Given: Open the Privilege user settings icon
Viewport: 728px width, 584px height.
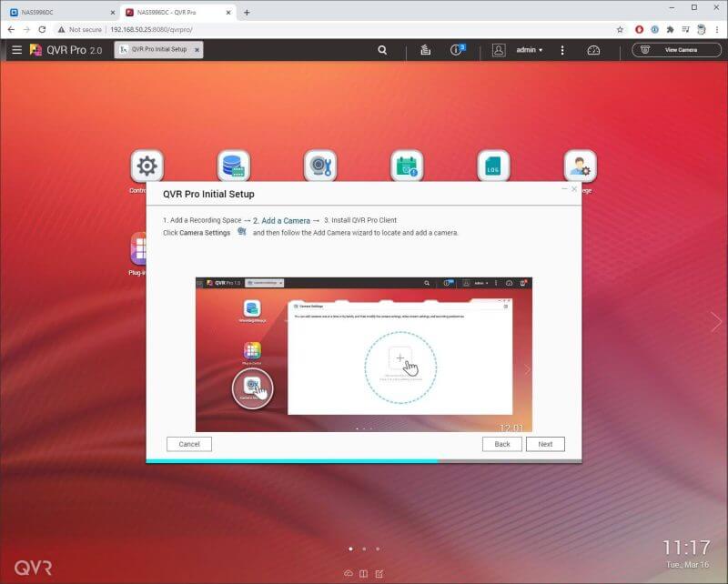Looking at the screenshot, I should click(x=580, y=166).
